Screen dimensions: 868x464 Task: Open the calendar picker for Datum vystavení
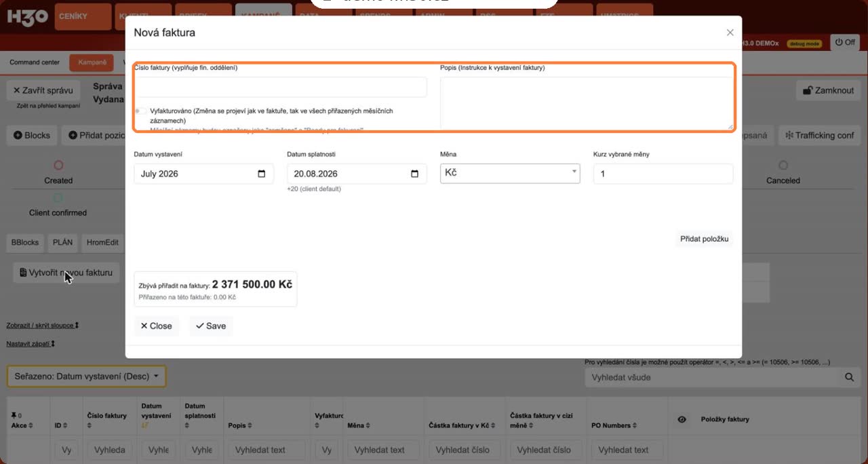(262, 174)
